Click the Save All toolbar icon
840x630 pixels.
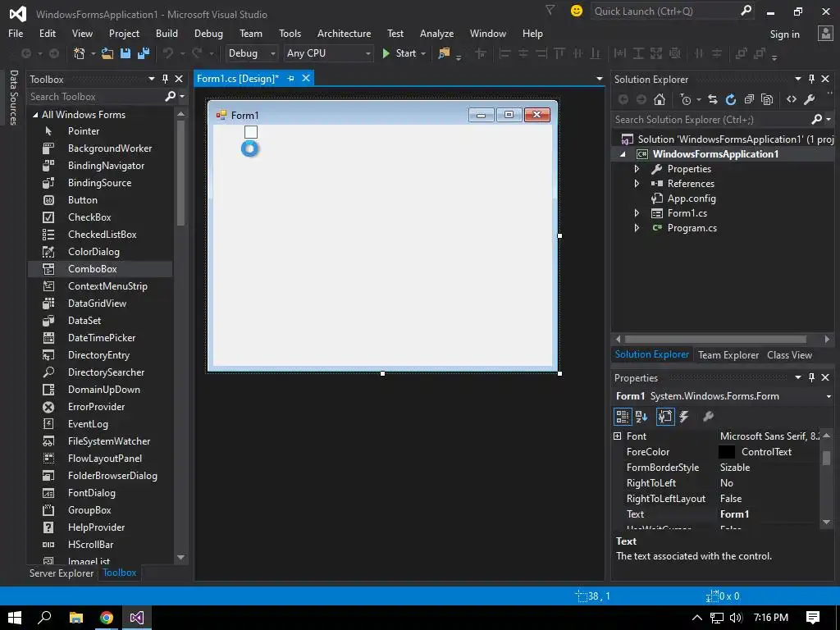(143, 53)
